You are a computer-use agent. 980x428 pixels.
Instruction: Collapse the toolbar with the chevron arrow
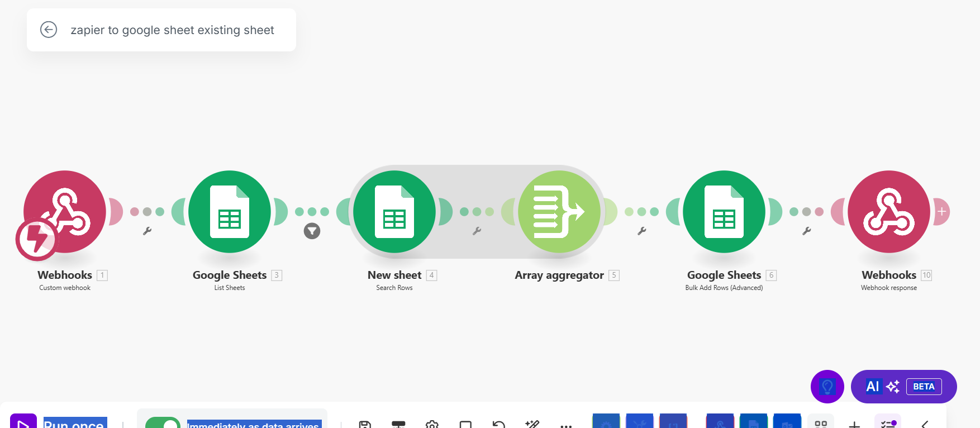pyautogui.click(x=925, y=425)
